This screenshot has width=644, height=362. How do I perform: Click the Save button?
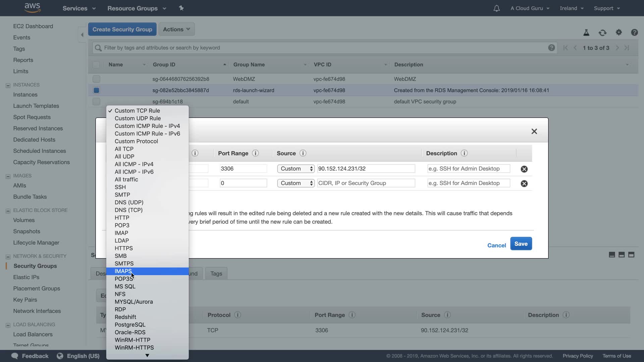pos(521,244)
